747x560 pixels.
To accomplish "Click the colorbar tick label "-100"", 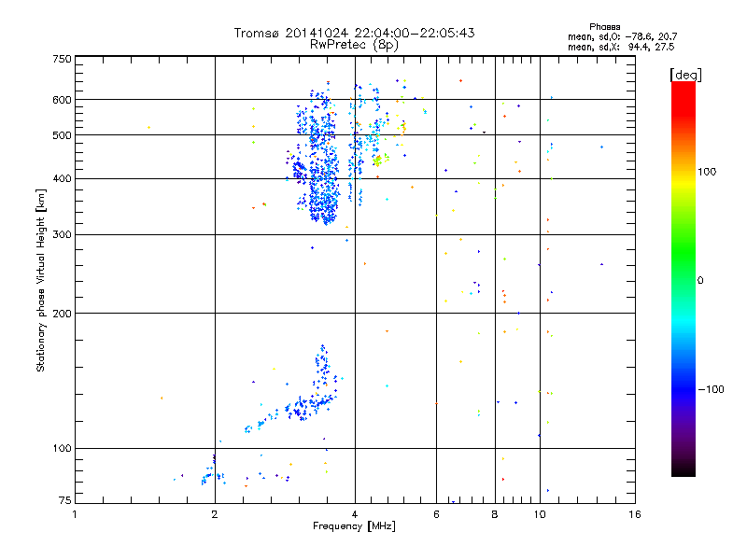I will [711, 389].
